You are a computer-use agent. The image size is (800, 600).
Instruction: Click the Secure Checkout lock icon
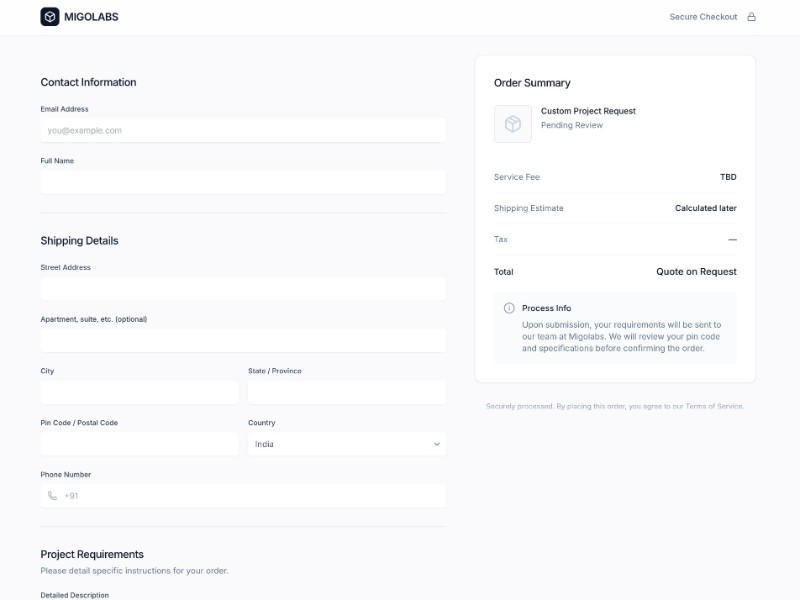[x=752, y=17]
